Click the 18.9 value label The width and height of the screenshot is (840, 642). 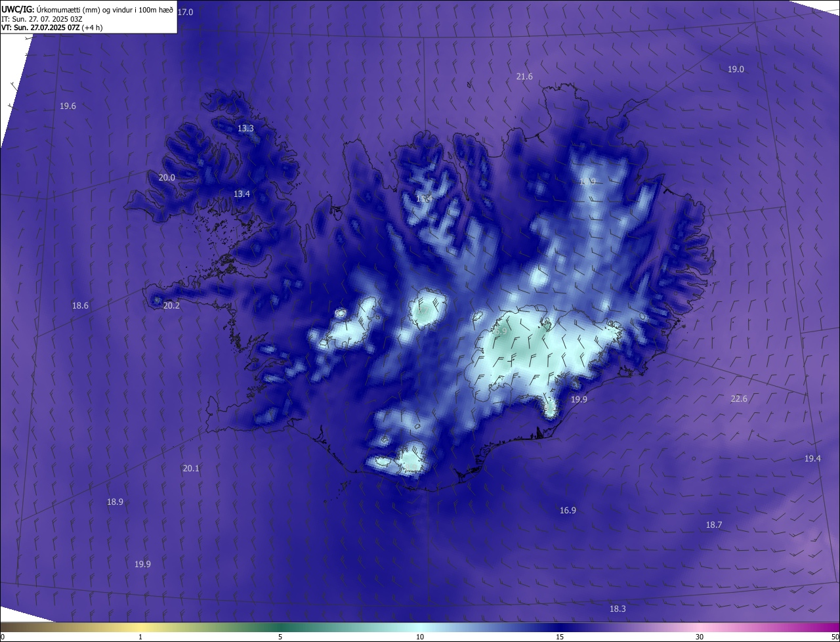click(x=115, y=502)
